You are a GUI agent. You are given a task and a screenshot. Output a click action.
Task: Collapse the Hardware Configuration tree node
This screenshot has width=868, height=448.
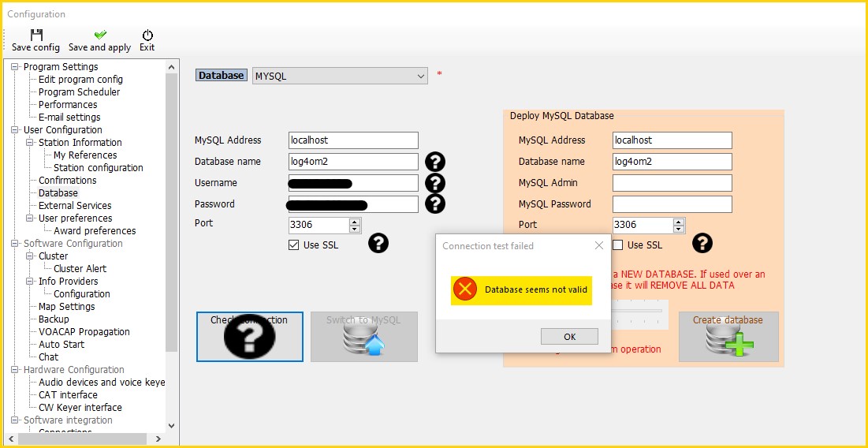click(14, 370)
